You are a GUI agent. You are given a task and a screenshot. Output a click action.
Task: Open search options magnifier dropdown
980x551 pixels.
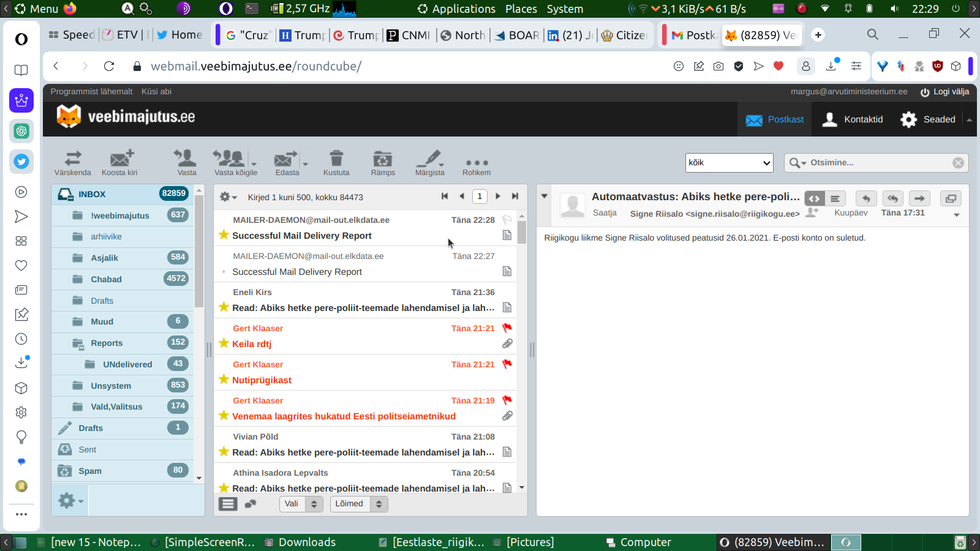[797, 163]
